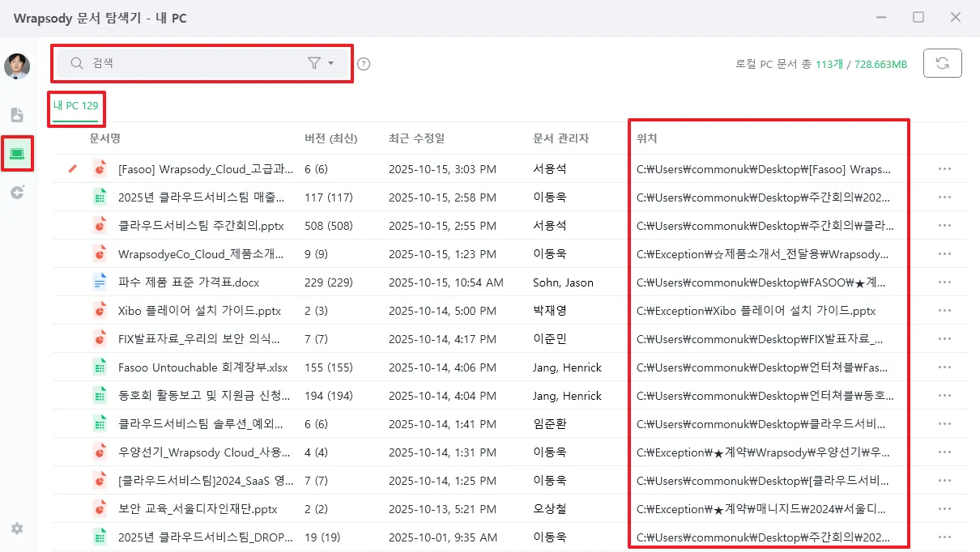Click the file icon of 보안 교육_서울디자인재단.pptx

100,509
